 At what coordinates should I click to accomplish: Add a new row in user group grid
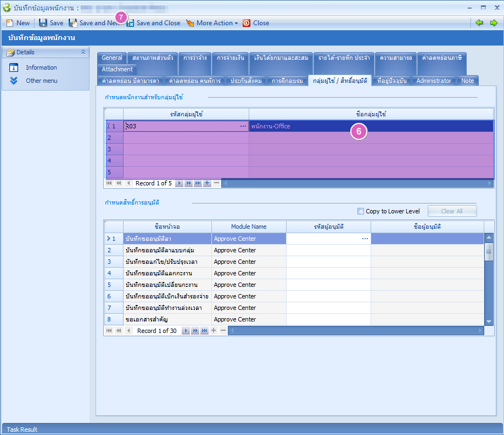208,183
